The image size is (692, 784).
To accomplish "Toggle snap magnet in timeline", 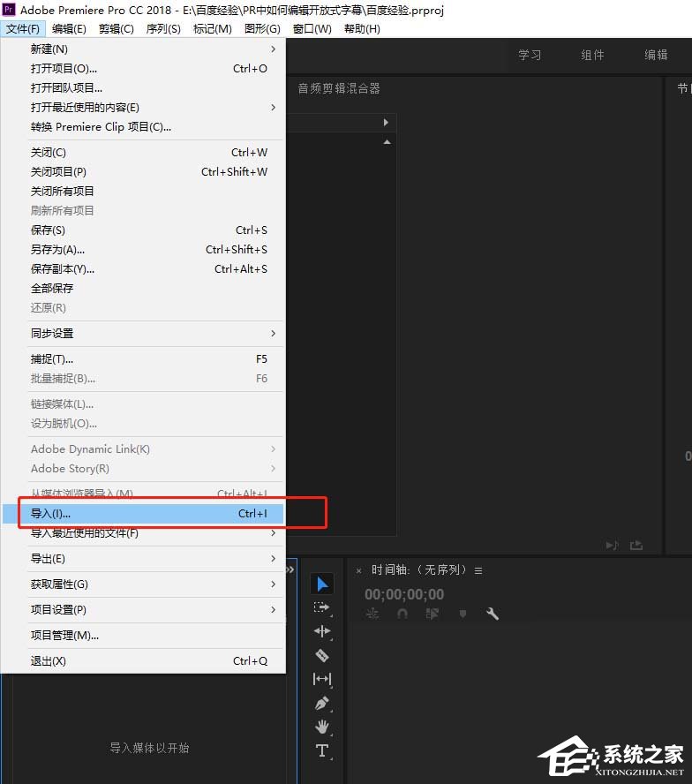I will (402, 614).
